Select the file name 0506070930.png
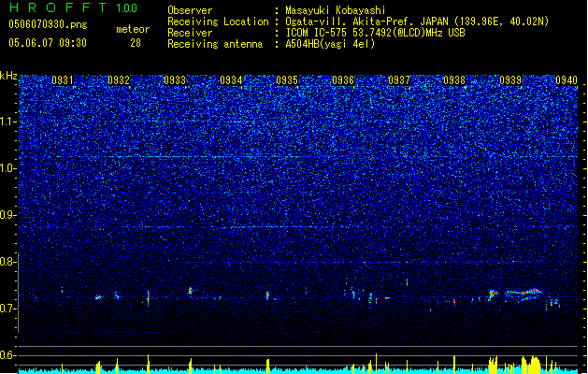The height and width of the screenshot is (374, 588). click(x=48, y=24)
